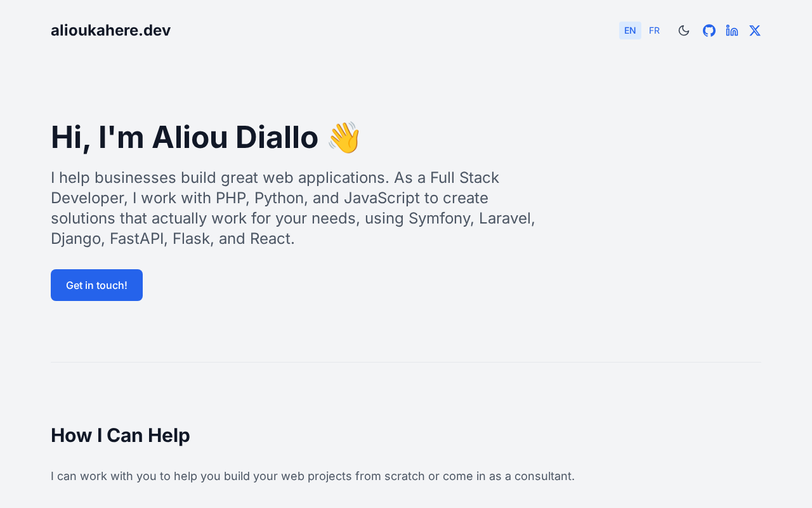Open the GitHub profile icon
The width and height of the screenshot is (812, 508).
click(x=709, y=30)
